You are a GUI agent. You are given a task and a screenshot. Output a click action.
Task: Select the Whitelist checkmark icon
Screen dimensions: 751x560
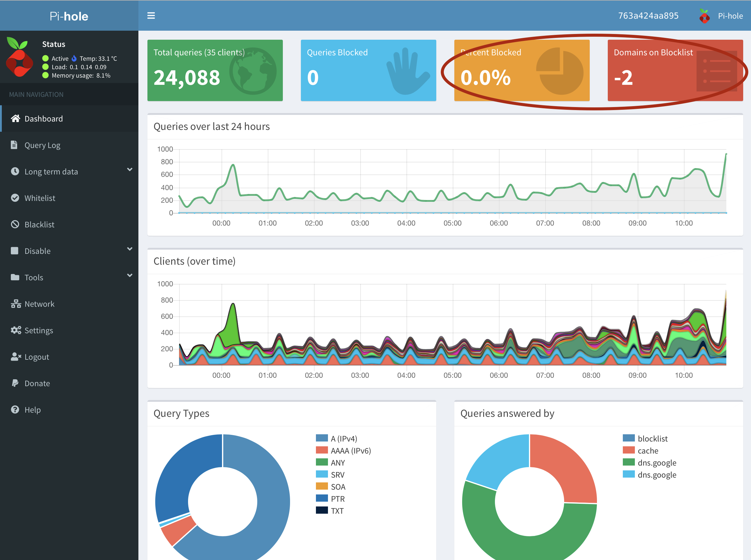[15, 198]
